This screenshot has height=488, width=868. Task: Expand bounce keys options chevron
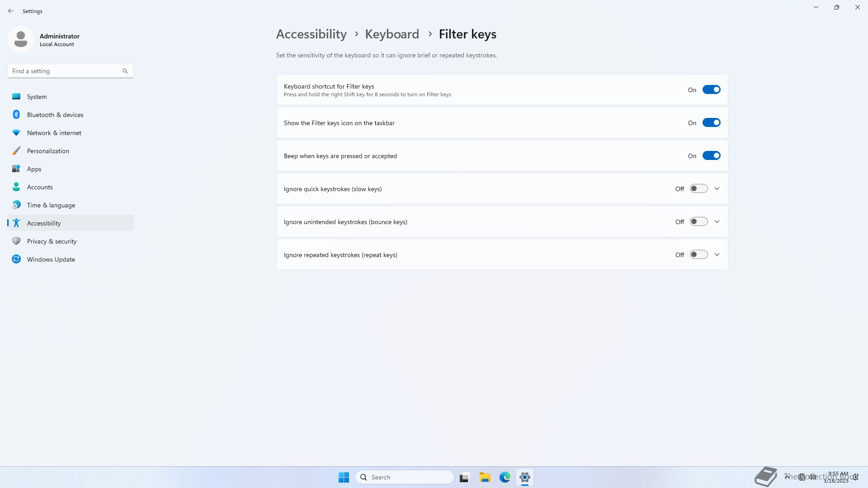pos(717,222)
